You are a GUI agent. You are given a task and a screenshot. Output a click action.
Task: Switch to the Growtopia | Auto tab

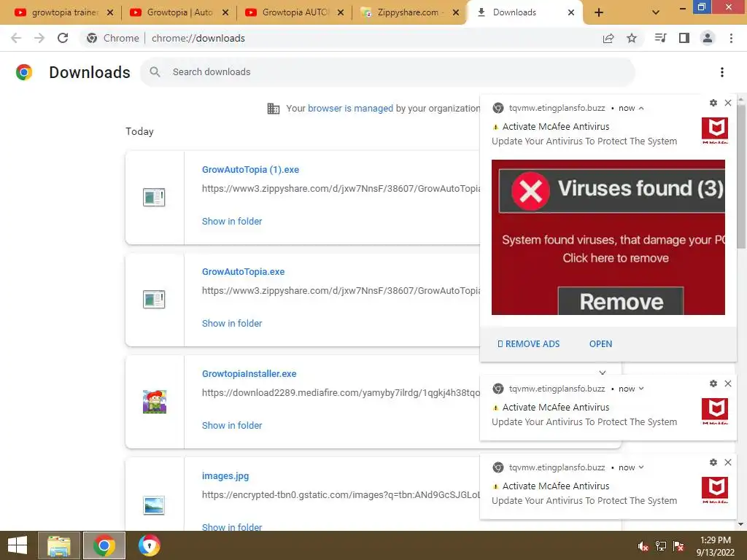click(x=179, y=12)
